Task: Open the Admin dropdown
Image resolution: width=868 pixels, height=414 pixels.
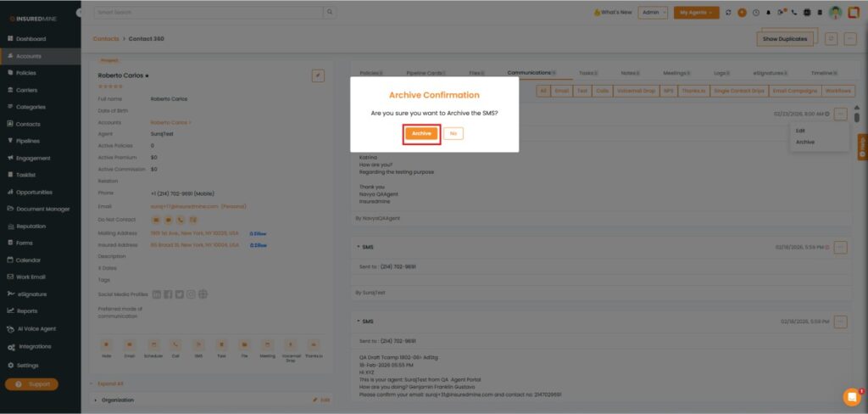Action: click(x=654, y=13)
